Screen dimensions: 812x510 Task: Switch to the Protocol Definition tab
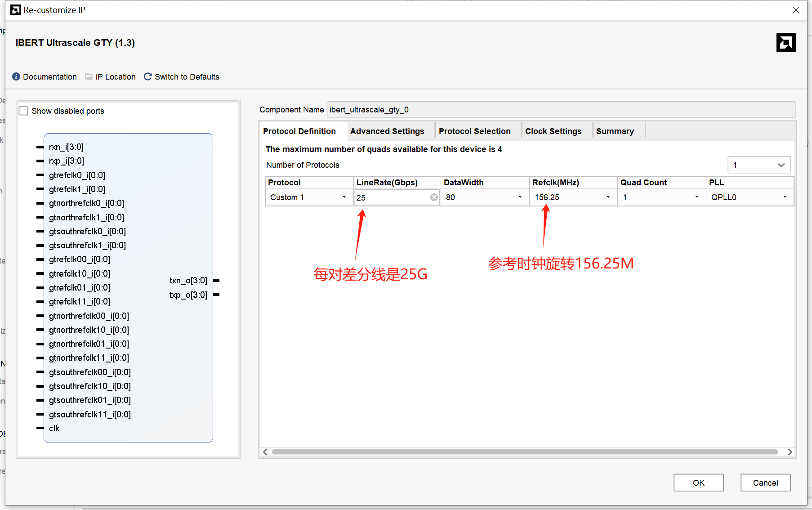click(299, 131)
